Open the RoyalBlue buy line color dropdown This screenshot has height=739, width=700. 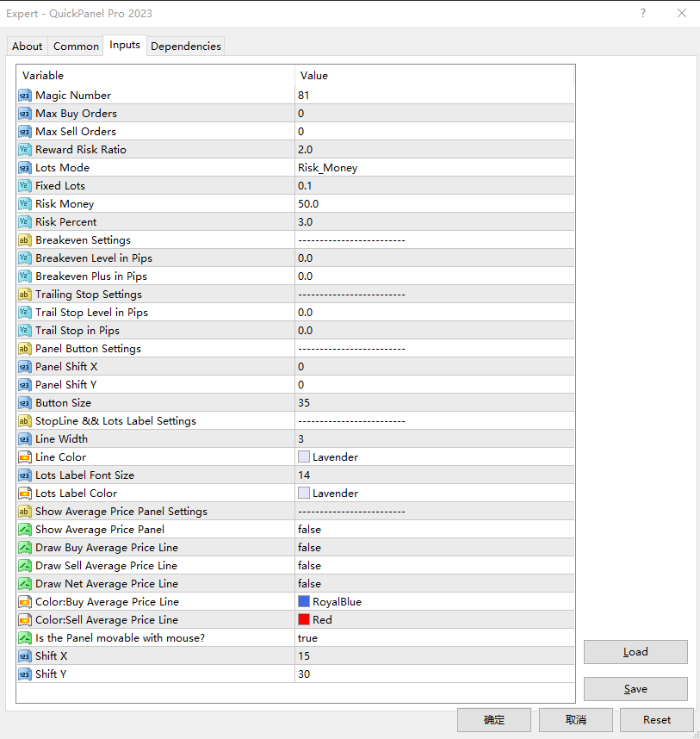click(434, 602)
